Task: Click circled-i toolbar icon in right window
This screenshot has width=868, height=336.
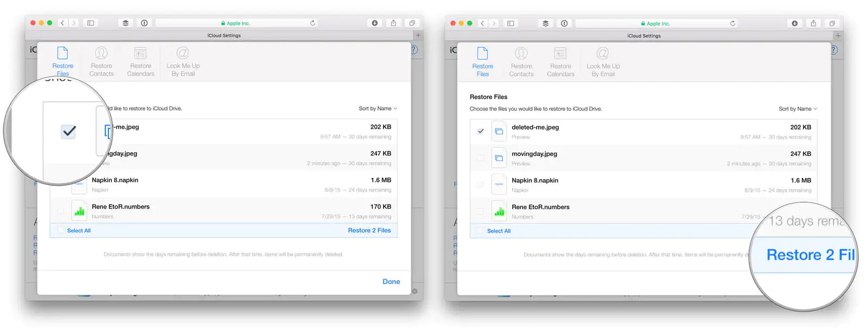Action: coord(564,23)
